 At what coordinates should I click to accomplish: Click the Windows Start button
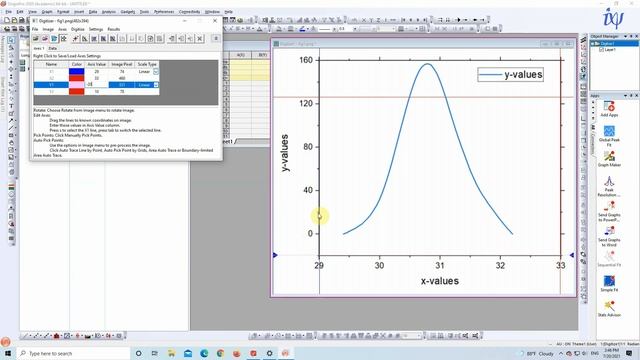(8, 353)
